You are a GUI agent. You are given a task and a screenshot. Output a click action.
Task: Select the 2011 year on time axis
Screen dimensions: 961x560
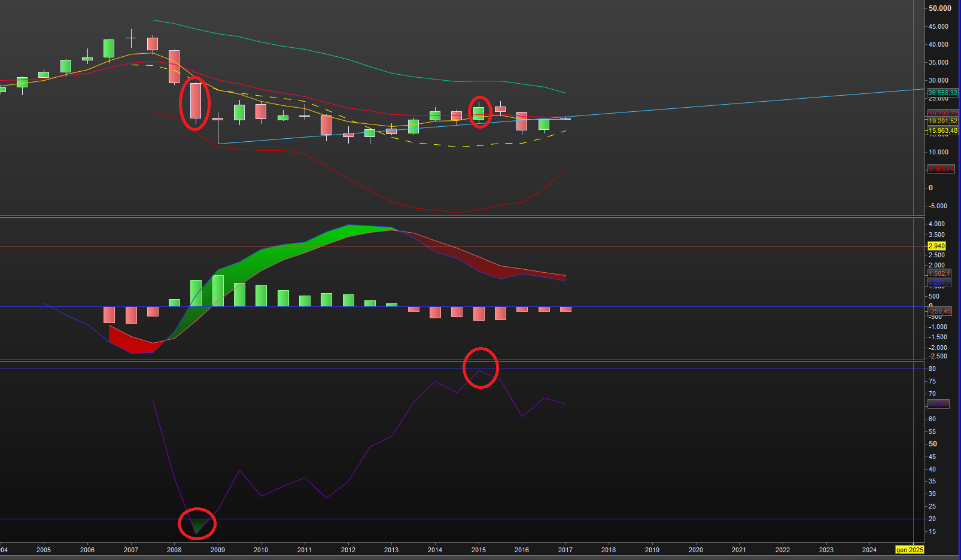pos(305,550)
